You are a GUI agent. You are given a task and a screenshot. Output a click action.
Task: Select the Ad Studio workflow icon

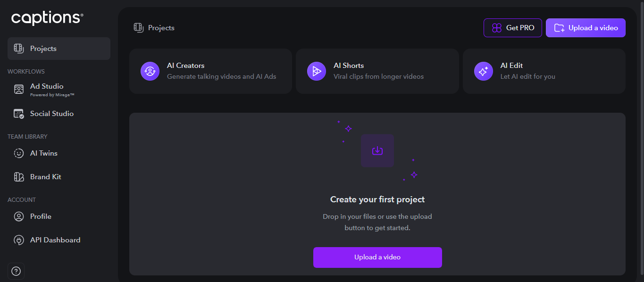(x=18, y=89)
